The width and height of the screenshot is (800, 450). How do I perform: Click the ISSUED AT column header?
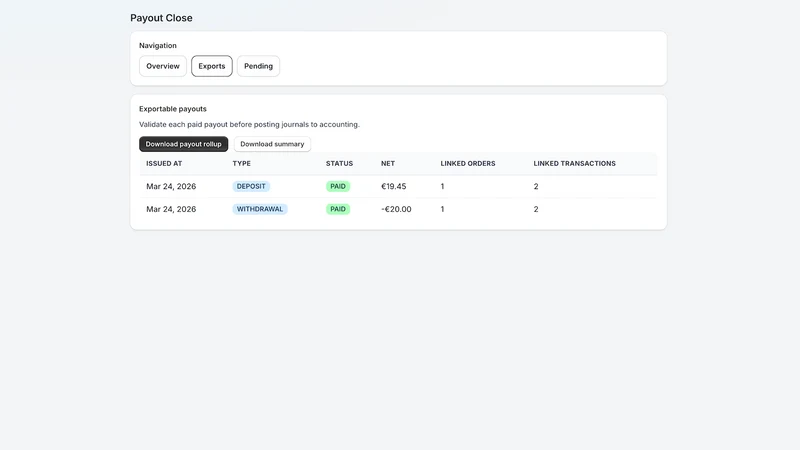(x=164, y=164)
